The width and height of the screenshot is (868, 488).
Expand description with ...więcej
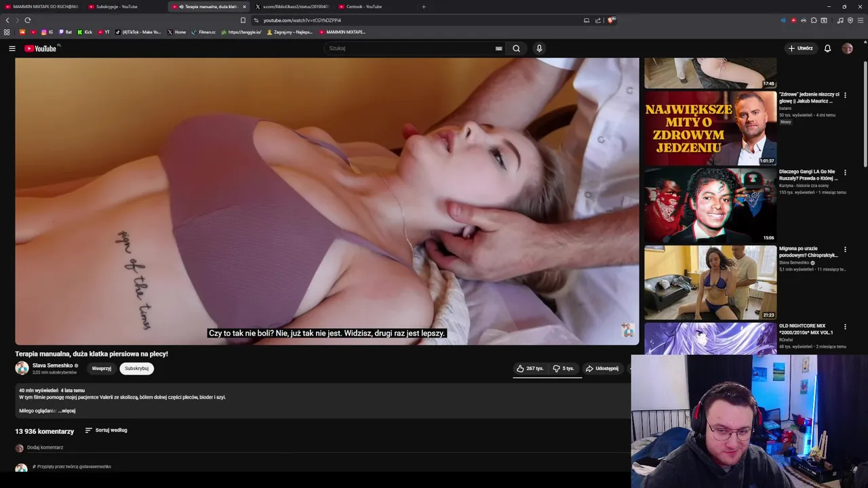(66, 411)
